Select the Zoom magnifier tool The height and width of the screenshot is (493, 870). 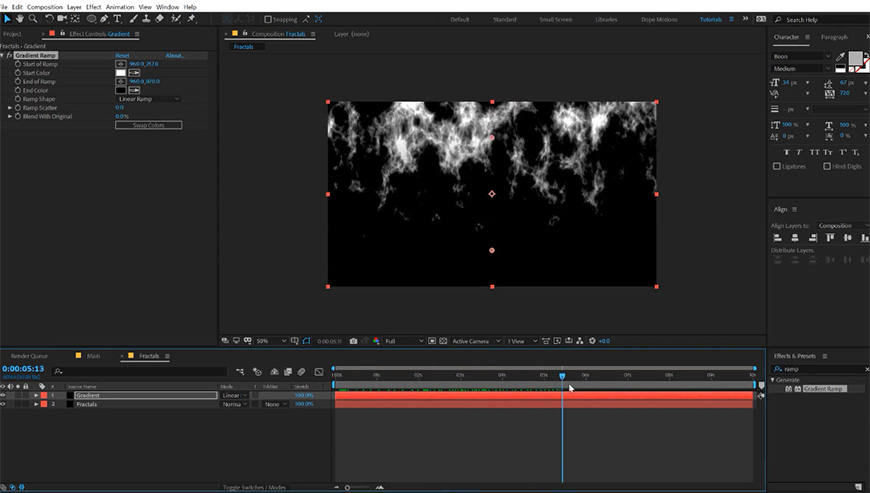click(33, 18)
